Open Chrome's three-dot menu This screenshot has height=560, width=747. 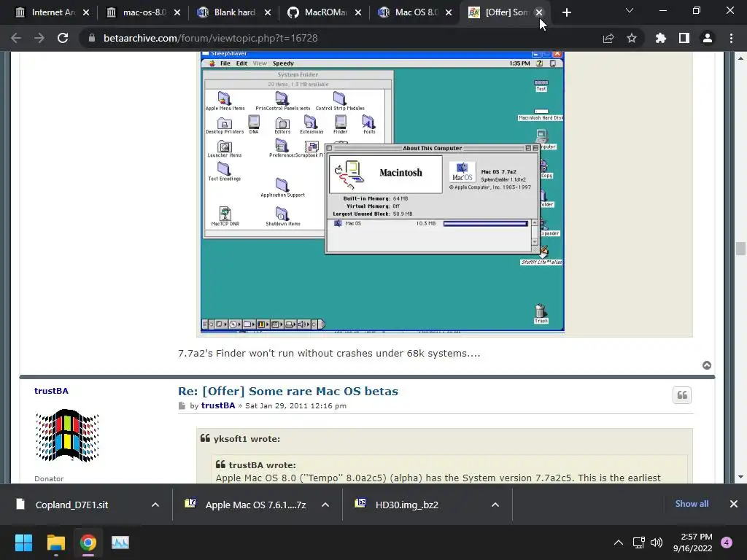coord(731,38)
